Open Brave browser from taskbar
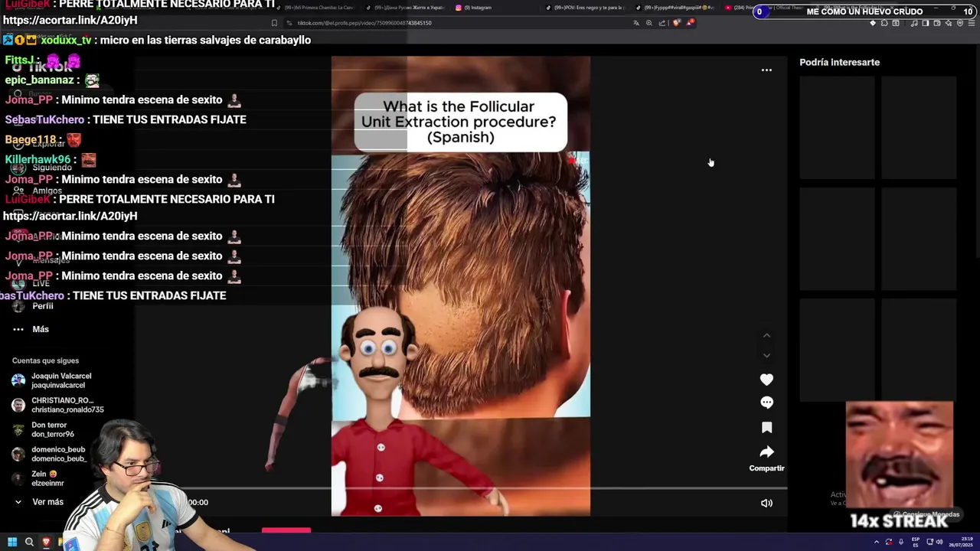The image size is (980, 551). tap(46, 542)
